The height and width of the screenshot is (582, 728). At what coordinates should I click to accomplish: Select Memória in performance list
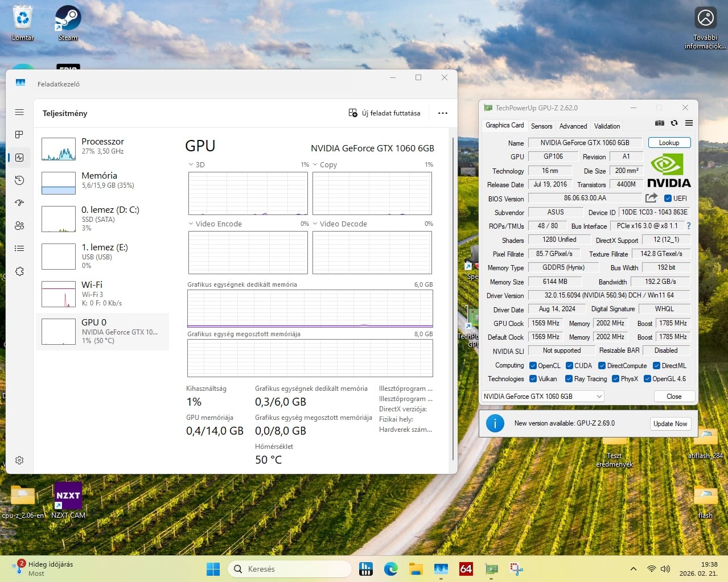click(x=102, y=183)
